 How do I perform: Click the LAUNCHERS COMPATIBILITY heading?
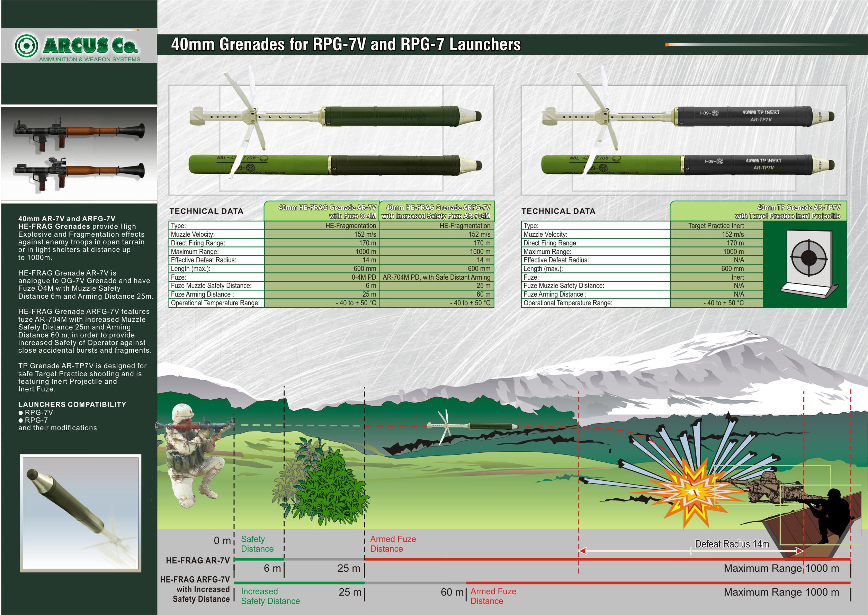tap(72, 405)
